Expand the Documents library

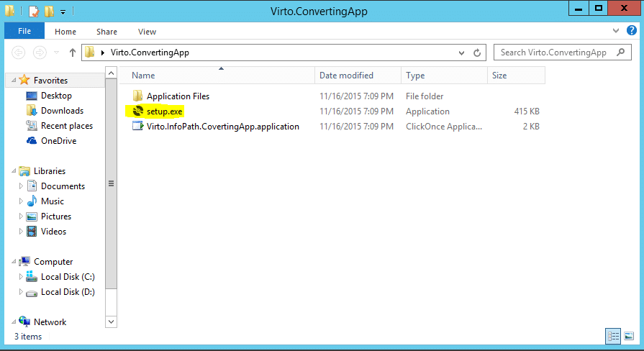coord(21,186)
